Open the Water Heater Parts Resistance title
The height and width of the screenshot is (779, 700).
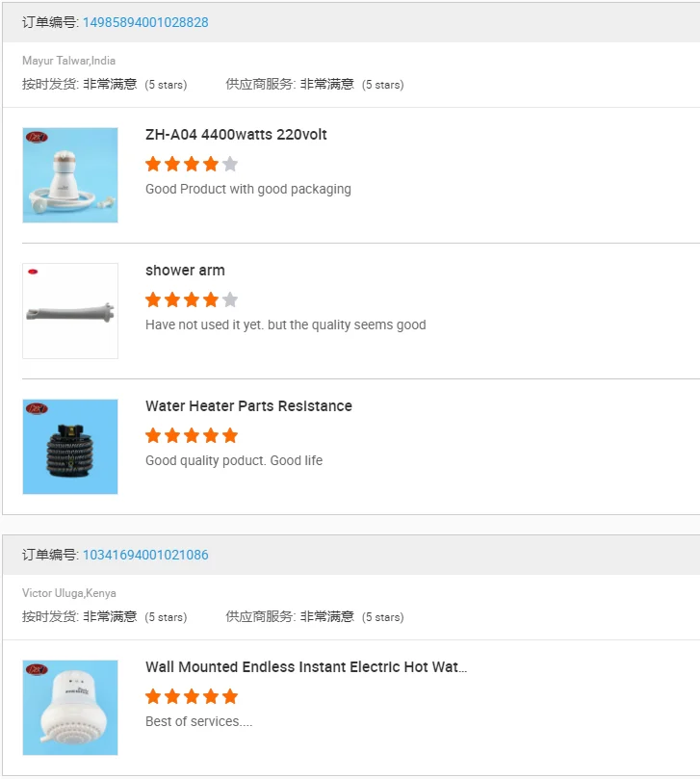pos(248,406)
